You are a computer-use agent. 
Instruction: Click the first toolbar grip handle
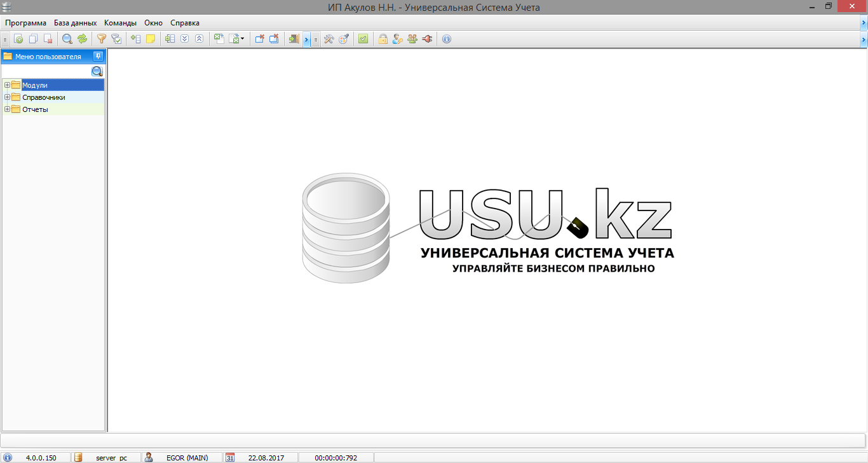point(5,39)
